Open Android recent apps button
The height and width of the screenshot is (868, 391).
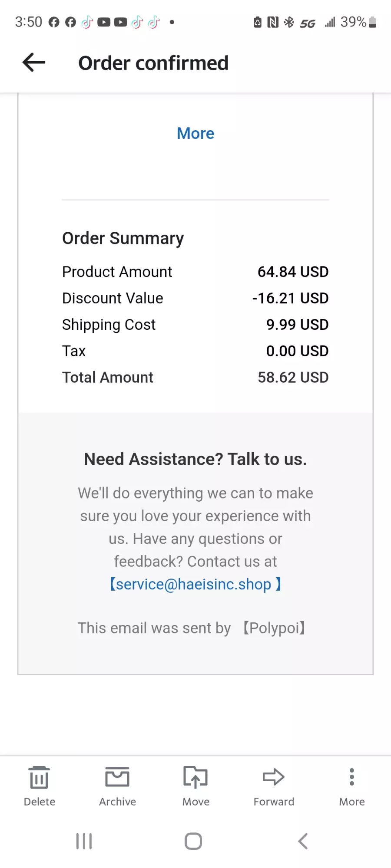84,841
